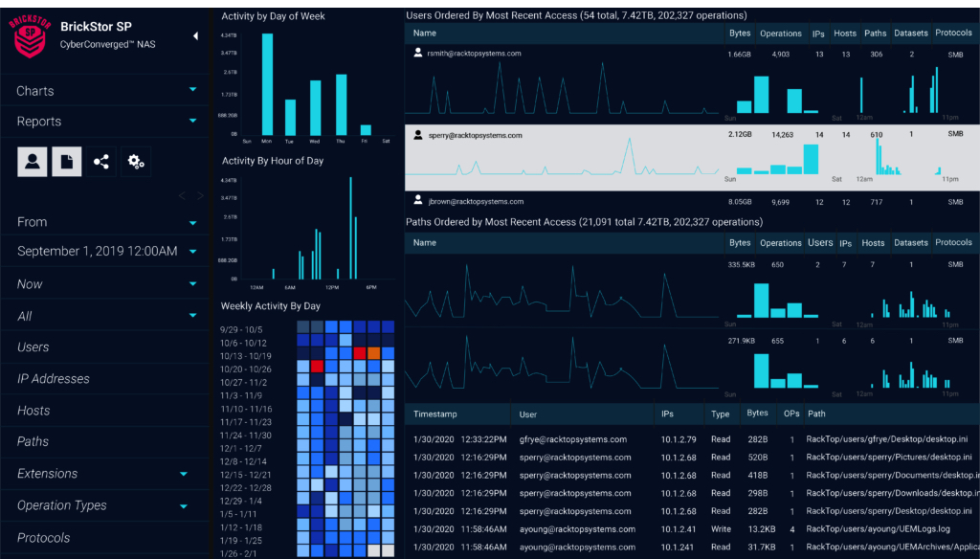Select the ayoung UEMLogs.log Write entry
The height and width of the screenshot is (559, 980).
coord(692,529)
